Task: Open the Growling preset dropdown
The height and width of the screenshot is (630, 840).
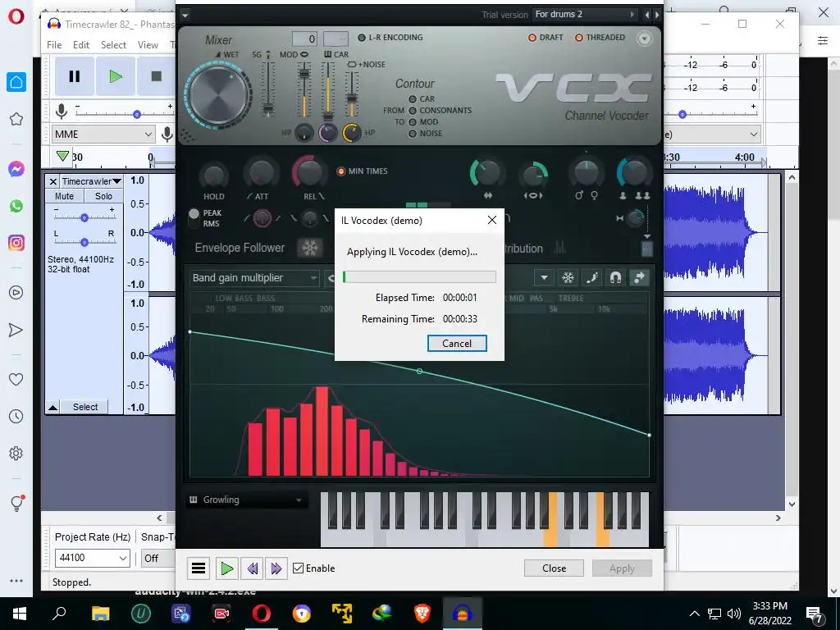Action: click(246, 500)
